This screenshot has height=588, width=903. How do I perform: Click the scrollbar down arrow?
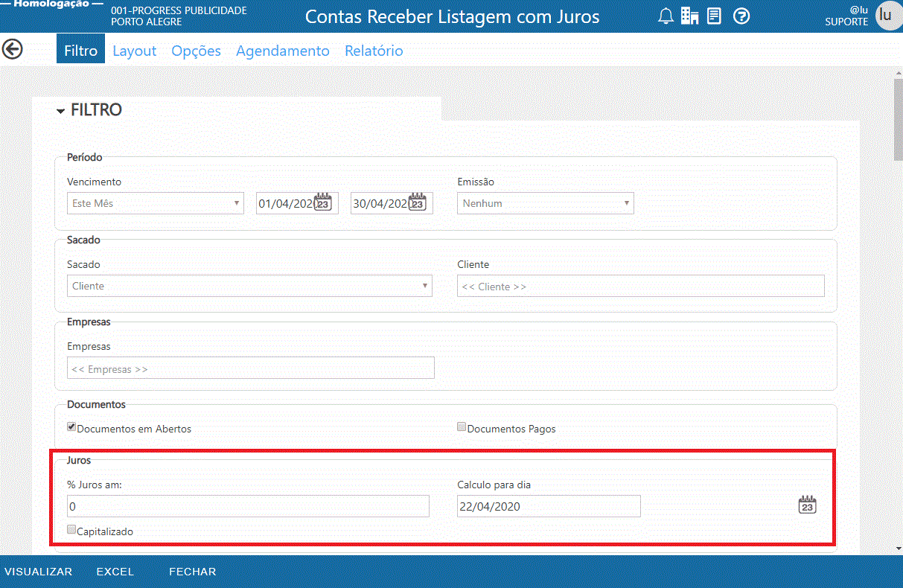point(898,549)
